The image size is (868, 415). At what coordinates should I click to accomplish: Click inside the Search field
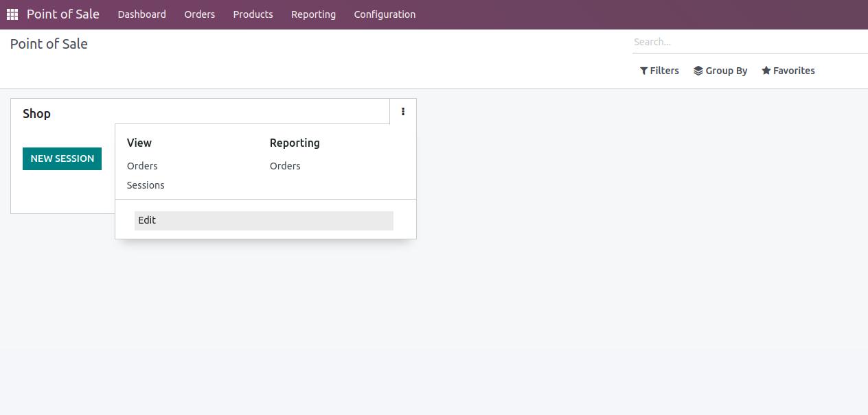(750, 42)
